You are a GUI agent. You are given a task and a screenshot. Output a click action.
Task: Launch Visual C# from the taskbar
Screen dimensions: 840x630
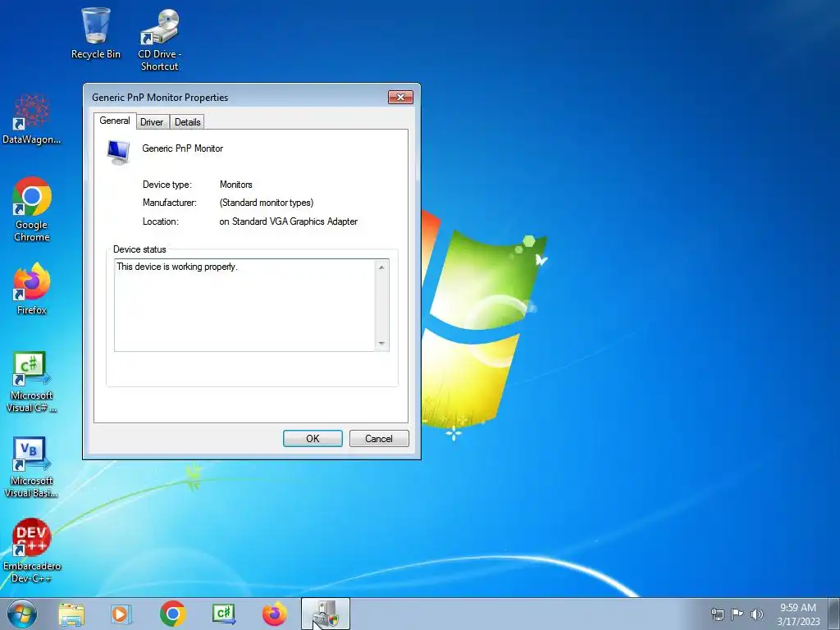point(224,614)
